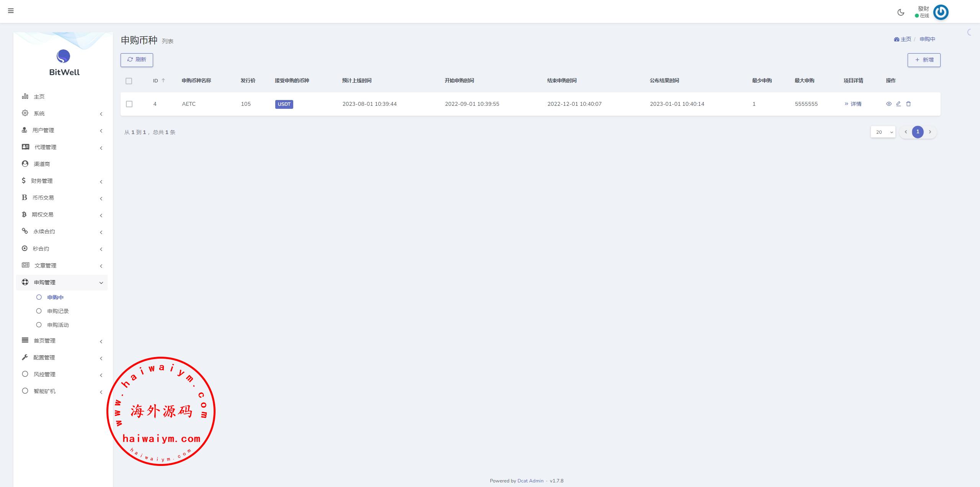980x487 pixels.
Task: Click the hamburger menu icon
Action: point(11,11)
